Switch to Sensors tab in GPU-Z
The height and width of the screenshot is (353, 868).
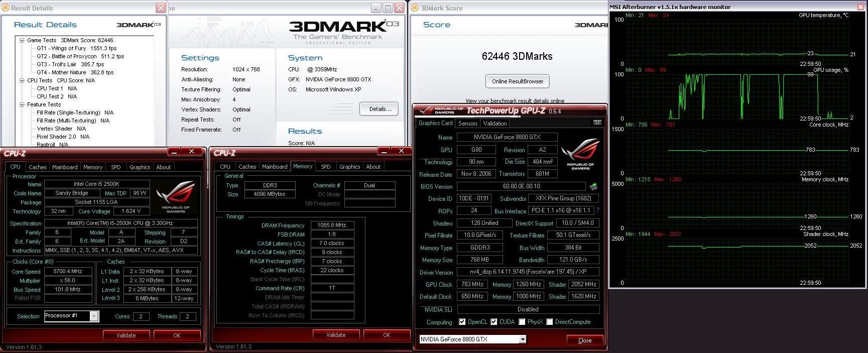coord(468,124)
